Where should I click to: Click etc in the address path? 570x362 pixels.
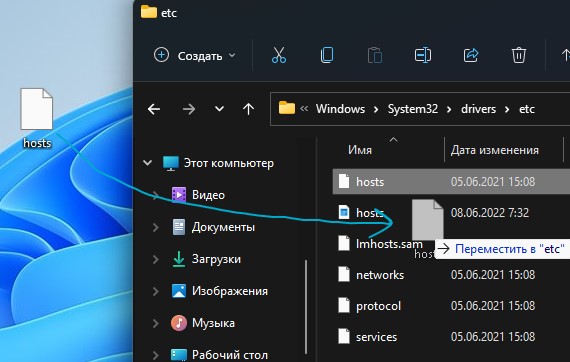click(527, 109)
